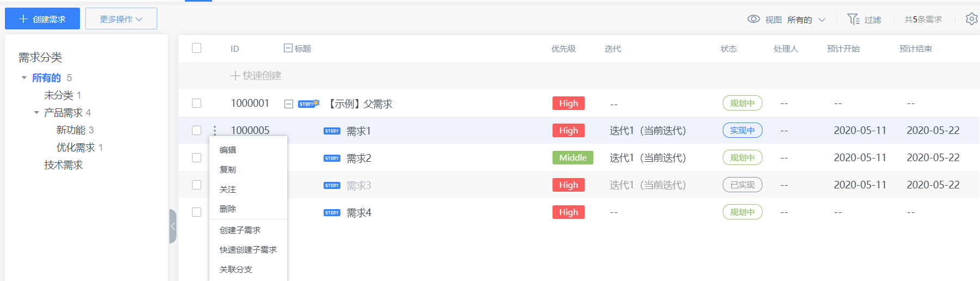The width and height of the screenshot is (980, 281).
Task: Open the settings gear icon
Action: (x=971, y=19)
